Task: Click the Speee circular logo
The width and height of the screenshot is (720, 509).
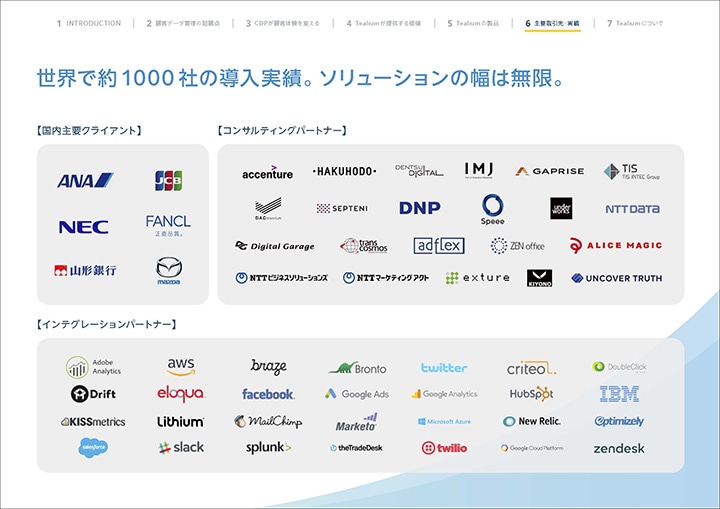Action: pyautogui.click(x=492, y=209)
